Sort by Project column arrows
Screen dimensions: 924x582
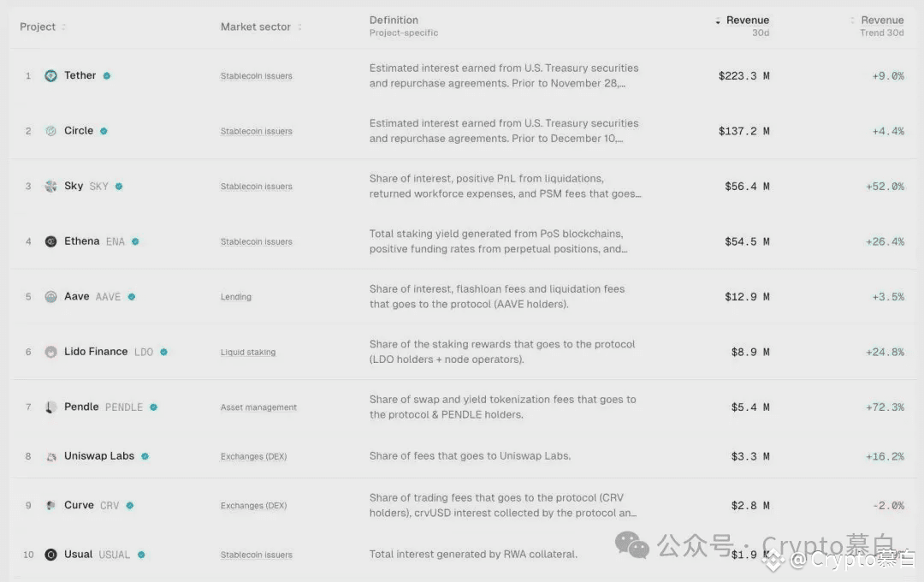tap(63, 27)
